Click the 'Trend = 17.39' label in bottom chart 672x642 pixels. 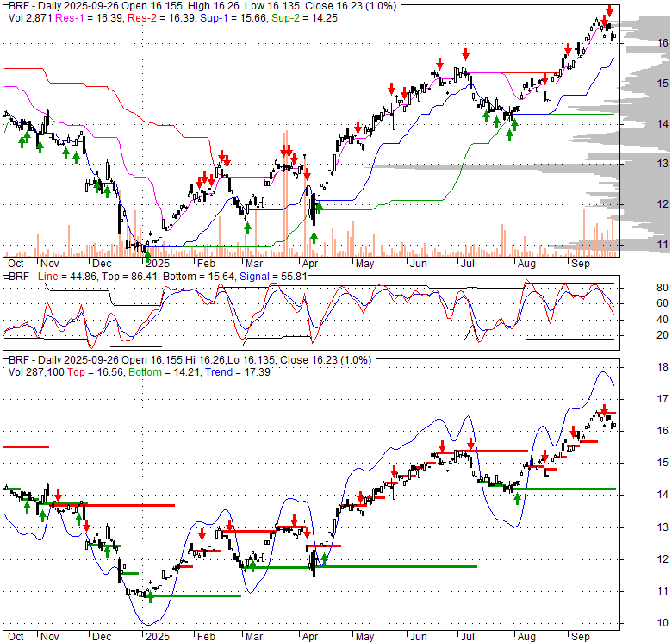pos(238,372)
